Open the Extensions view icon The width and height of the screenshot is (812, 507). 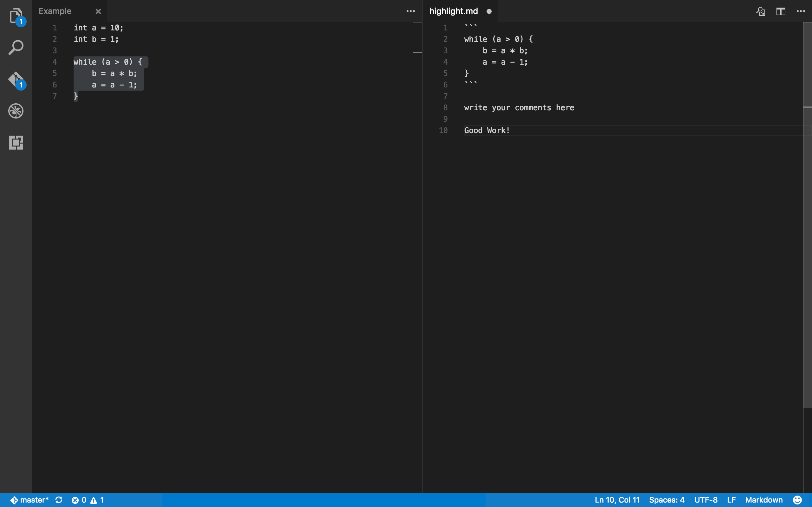(x=16, y=143)
